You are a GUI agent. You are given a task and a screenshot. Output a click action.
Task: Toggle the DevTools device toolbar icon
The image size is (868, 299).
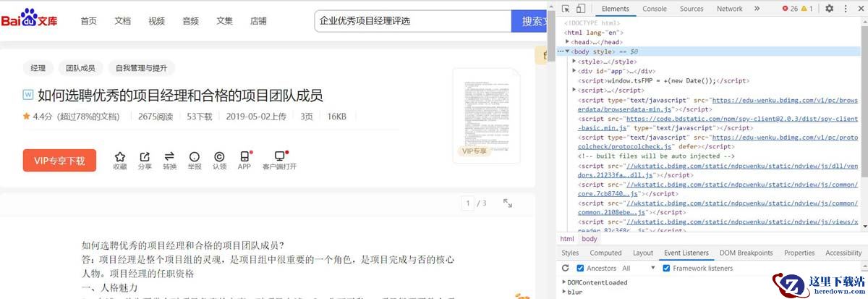pos(581,9)
